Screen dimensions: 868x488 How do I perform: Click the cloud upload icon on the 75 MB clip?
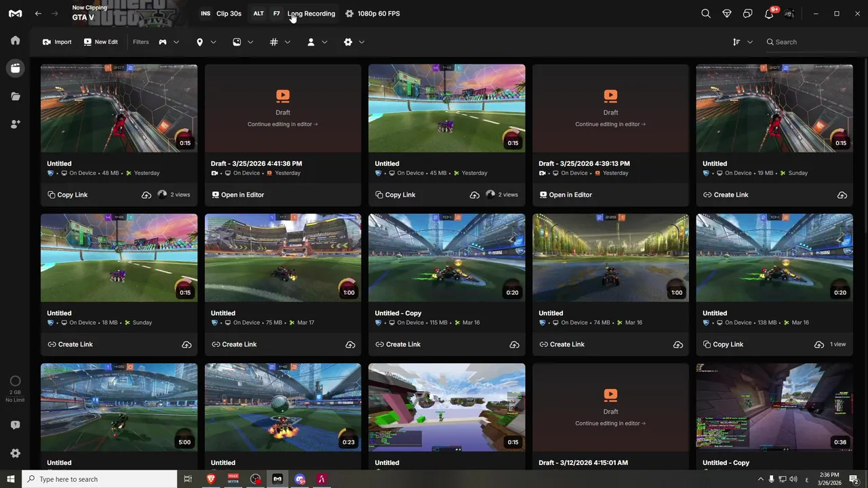[351, 345]
